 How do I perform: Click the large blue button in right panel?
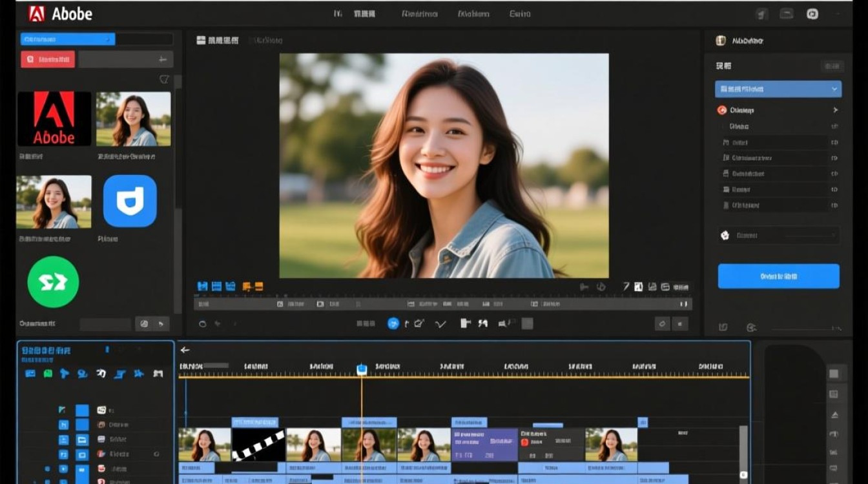pos(778,276)
